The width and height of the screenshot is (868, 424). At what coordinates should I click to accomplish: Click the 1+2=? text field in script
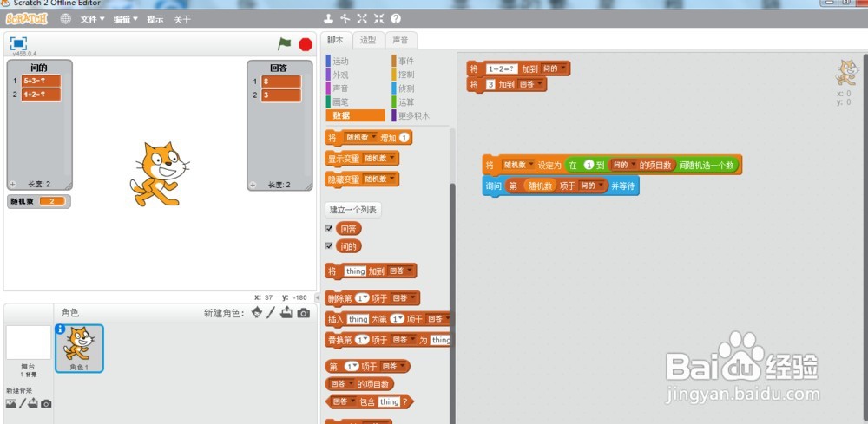click(501, 69)
